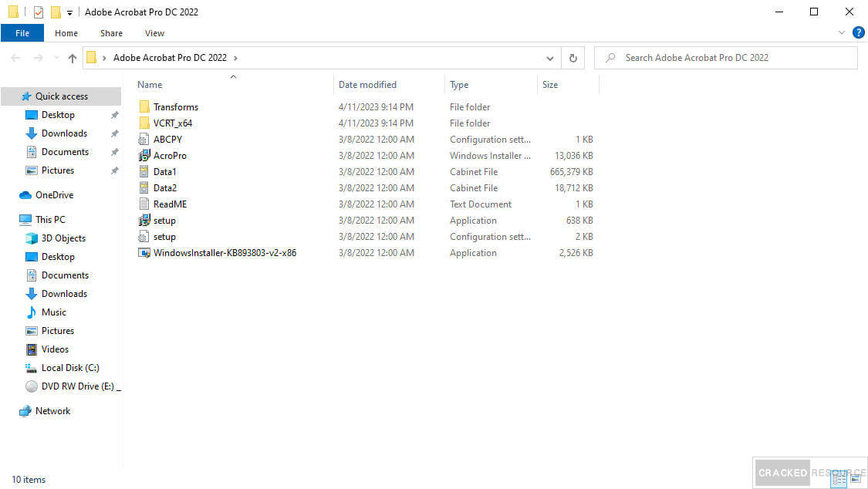The width and height of the screenshot is (868, 489).
Task: Click the New folder quick-access toolbar icon
Action: (x=56, y=12)
